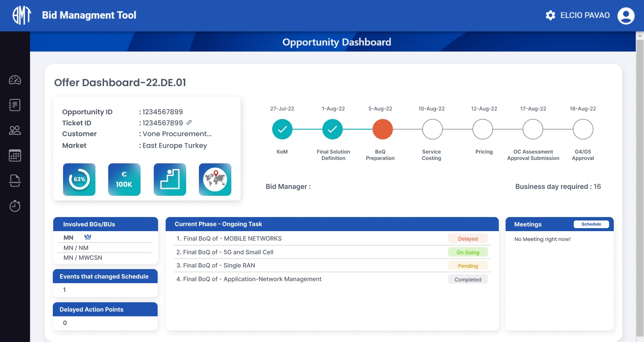Open the team members icon in sidebar
644x342 pixels.
click(15, 130)
